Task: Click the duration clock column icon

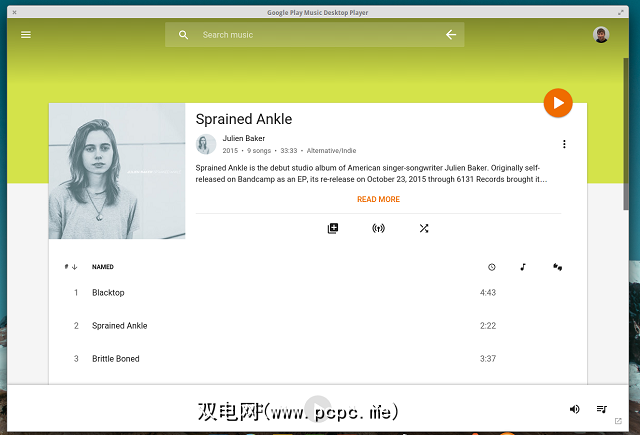Action: 491,267
